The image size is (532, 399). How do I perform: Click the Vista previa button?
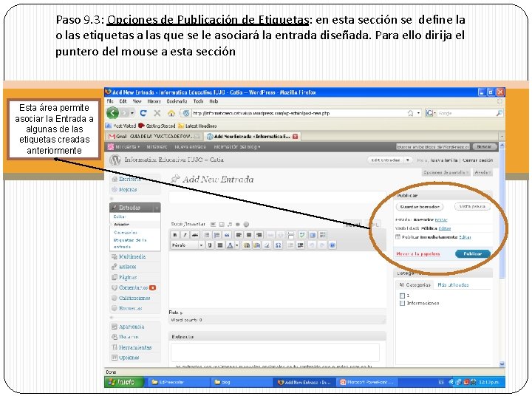click(x=472, y=206)
